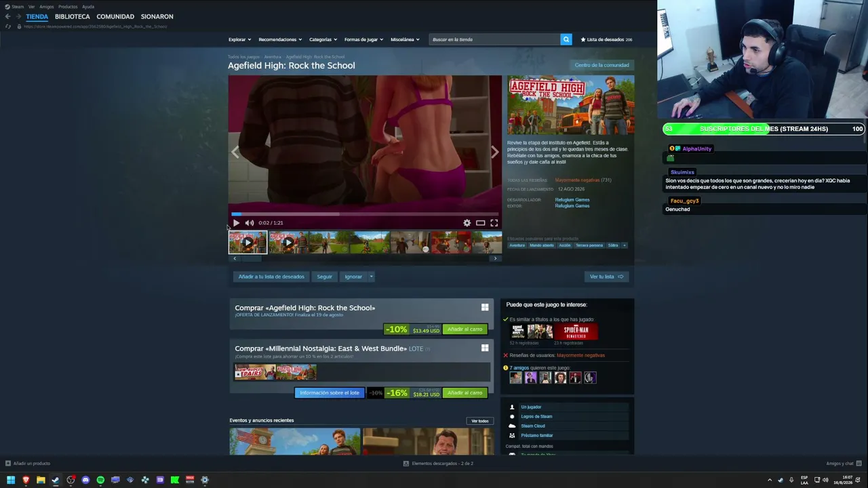This screenshot has height=488, width=868.
Task: Expand the Formas de jugar dropdown
Action: tap(363, 39)
